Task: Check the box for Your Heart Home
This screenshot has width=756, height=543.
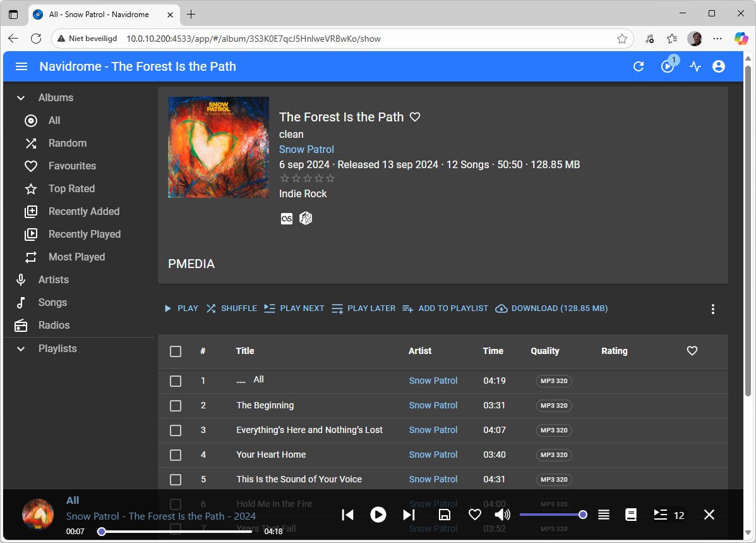Action: tap(176, 455)
